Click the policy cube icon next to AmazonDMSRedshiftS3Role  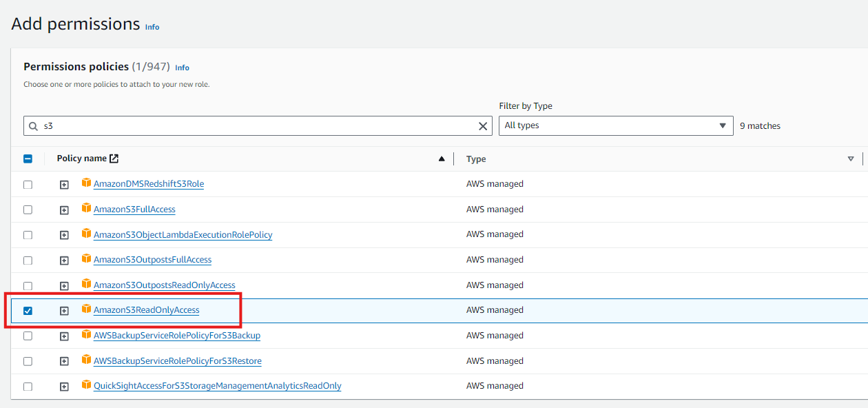click(x=86, y=183)
